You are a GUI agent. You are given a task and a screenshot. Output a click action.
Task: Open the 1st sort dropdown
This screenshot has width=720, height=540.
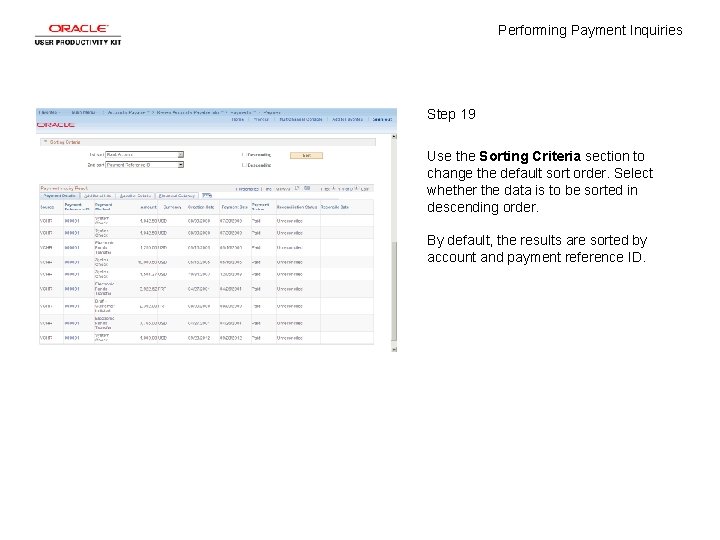pyautogui.click(x=145, y=155)
